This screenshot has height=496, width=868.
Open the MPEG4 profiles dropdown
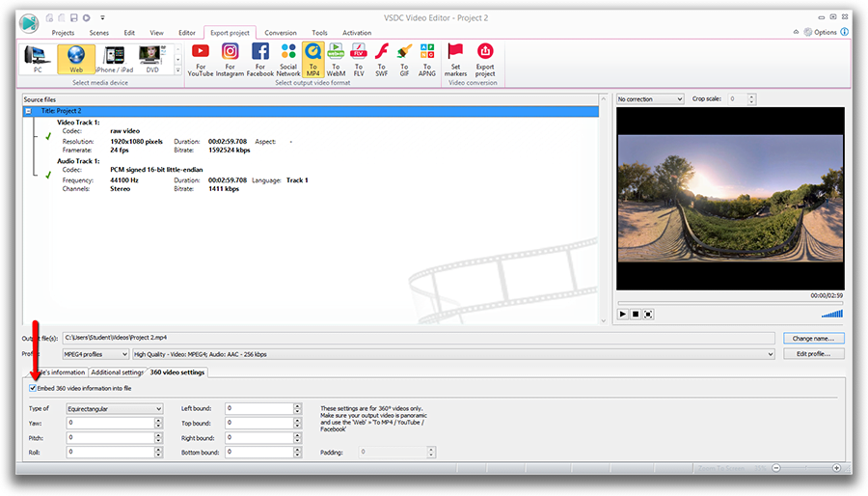[x=95, y=354]
